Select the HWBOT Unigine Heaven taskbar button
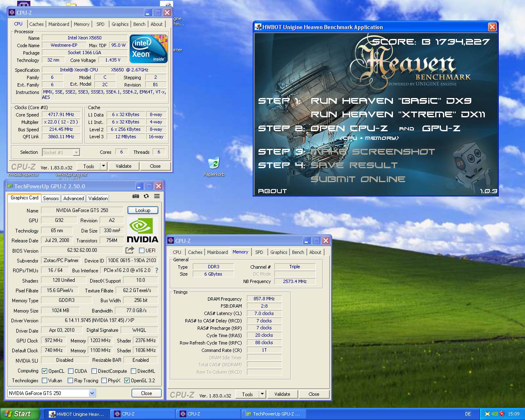 pos(77,414)
